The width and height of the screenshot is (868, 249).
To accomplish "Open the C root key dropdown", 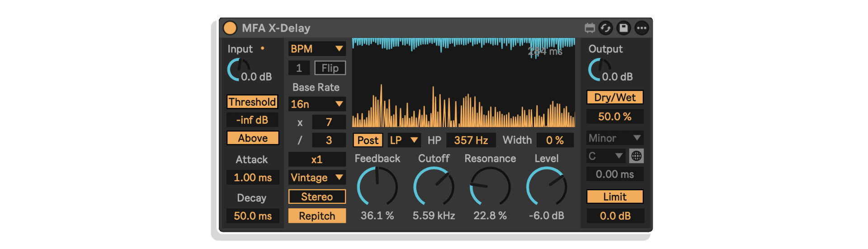I will pos(606,156).
